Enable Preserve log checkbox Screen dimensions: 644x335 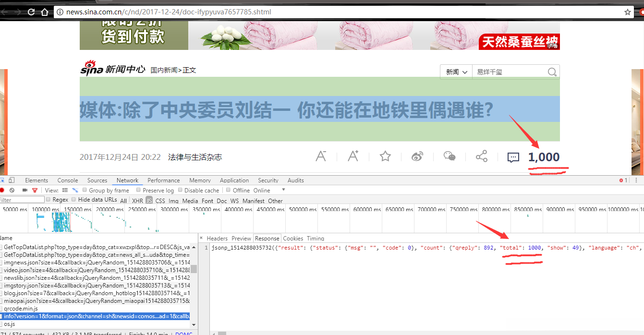pyautogui.click(x=138, y=190)
